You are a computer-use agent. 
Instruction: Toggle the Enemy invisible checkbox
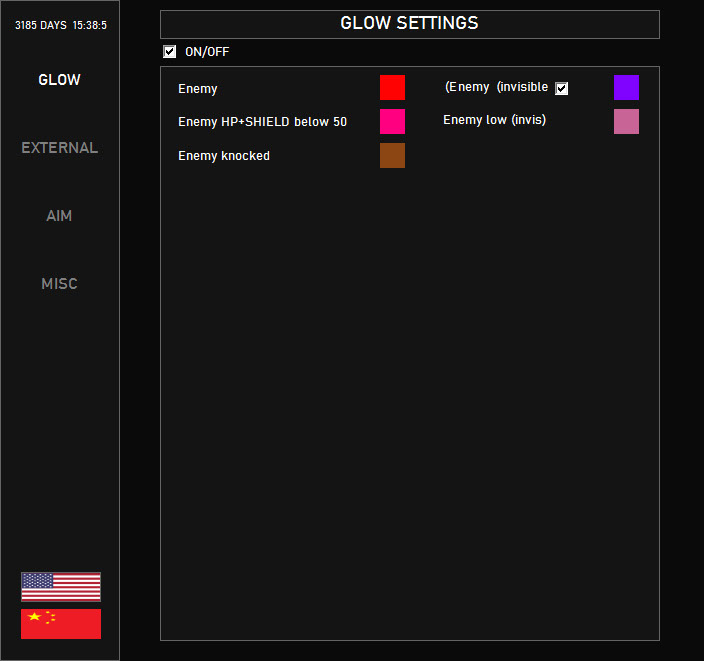coord(562,88)
